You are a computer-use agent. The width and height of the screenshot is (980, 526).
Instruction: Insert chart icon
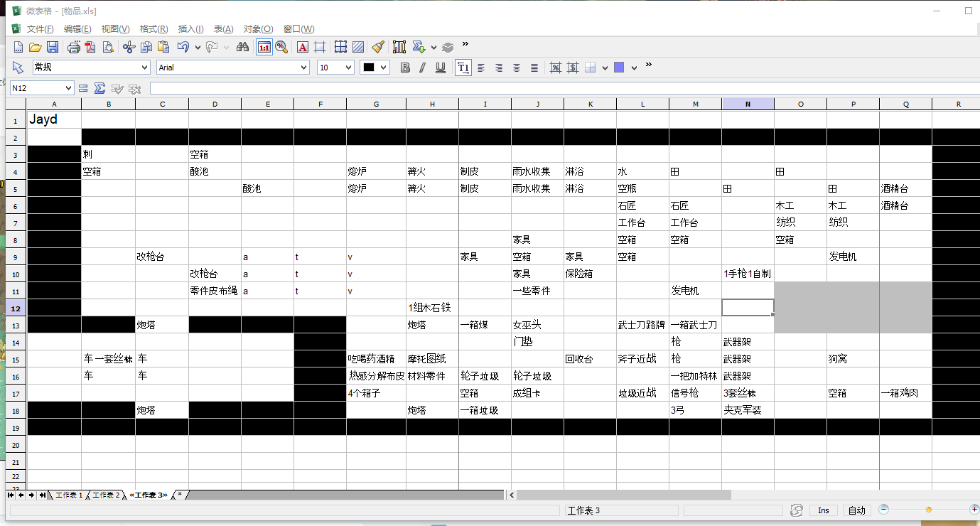(x=399, y=47)
